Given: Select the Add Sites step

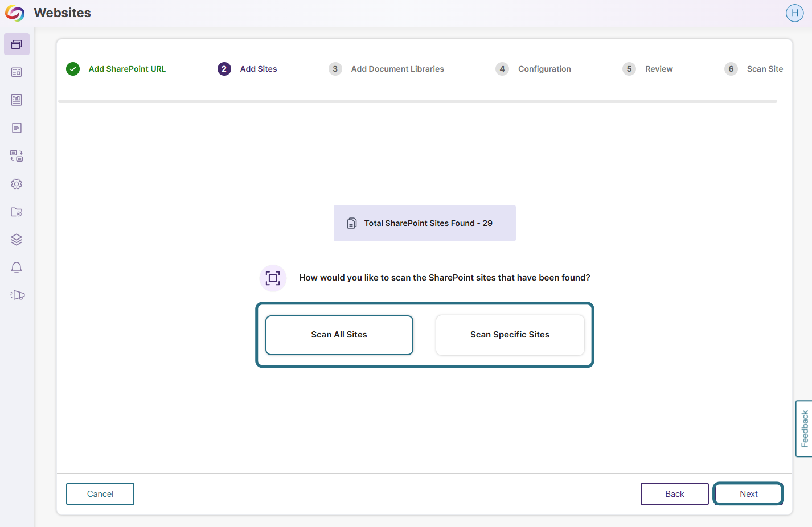Looking at the screenshot, I should (x=259, y=69).
